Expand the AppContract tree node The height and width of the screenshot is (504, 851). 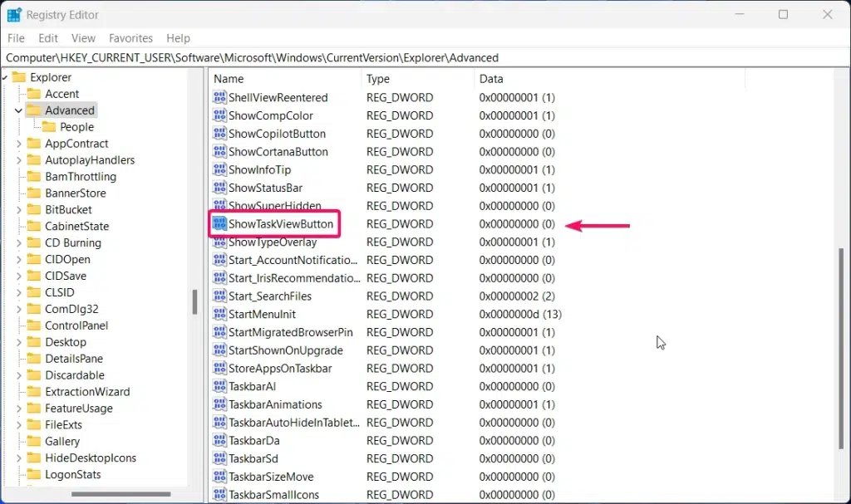click(x=18, y=144)
